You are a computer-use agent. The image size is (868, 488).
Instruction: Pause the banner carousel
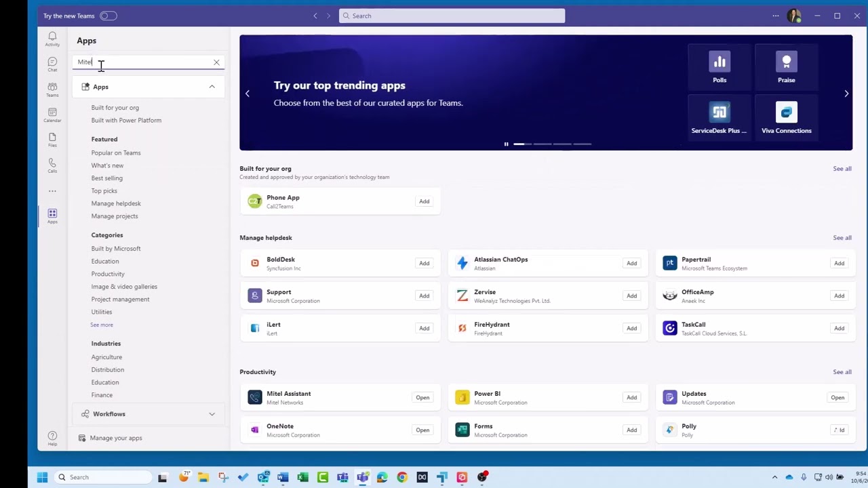[506, 144]
